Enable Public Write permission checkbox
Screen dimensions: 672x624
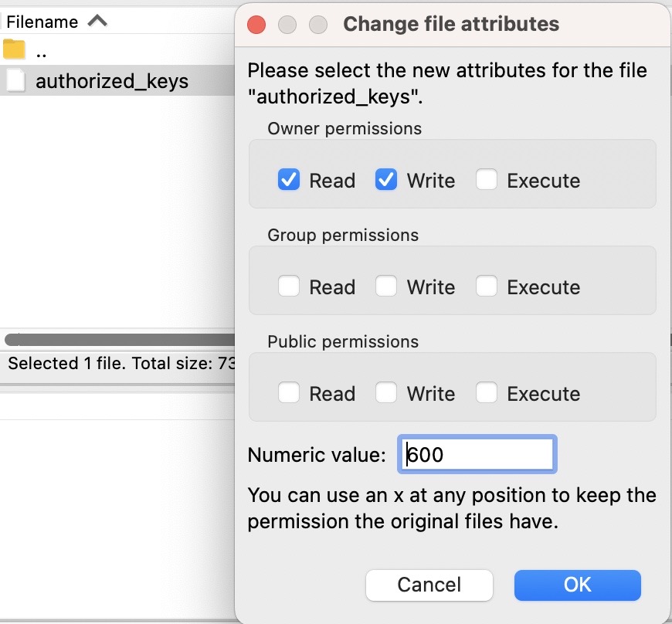(x=385, y=392)
